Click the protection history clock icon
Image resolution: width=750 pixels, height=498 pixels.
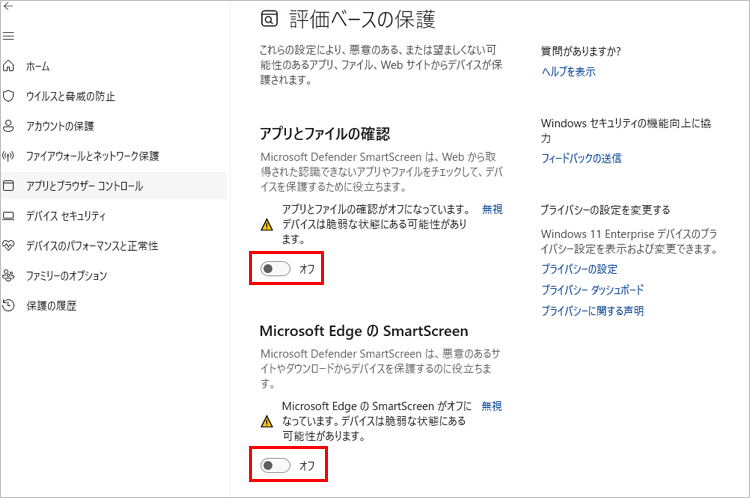tap(9, 305)
